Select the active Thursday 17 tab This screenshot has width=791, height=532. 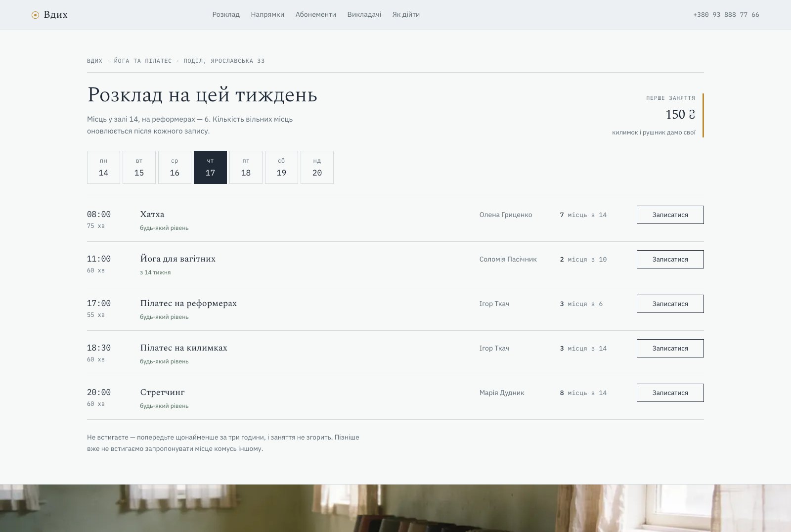pyautogui.click(x=210, y=167)
